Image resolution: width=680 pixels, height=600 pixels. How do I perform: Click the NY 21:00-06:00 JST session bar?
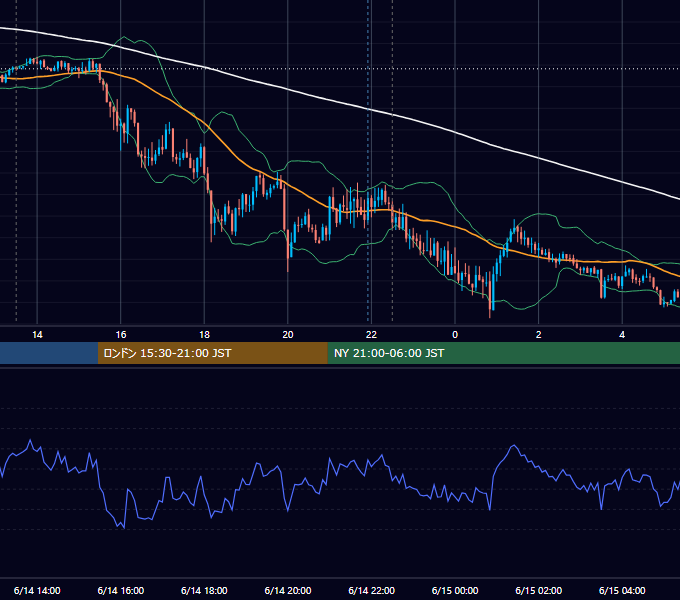click(x=503, y=353)
